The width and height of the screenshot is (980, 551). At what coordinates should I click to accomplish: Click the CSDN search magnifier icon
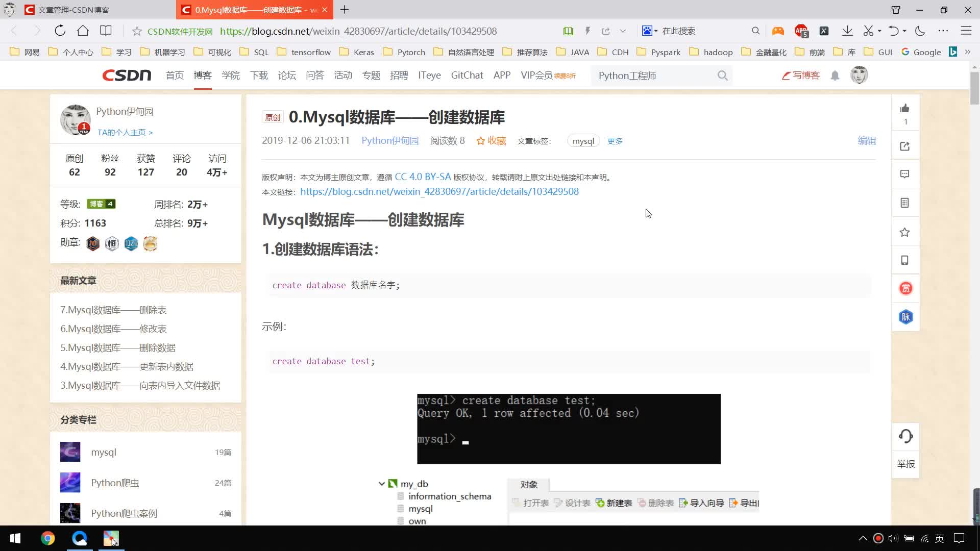coord(722,76)
